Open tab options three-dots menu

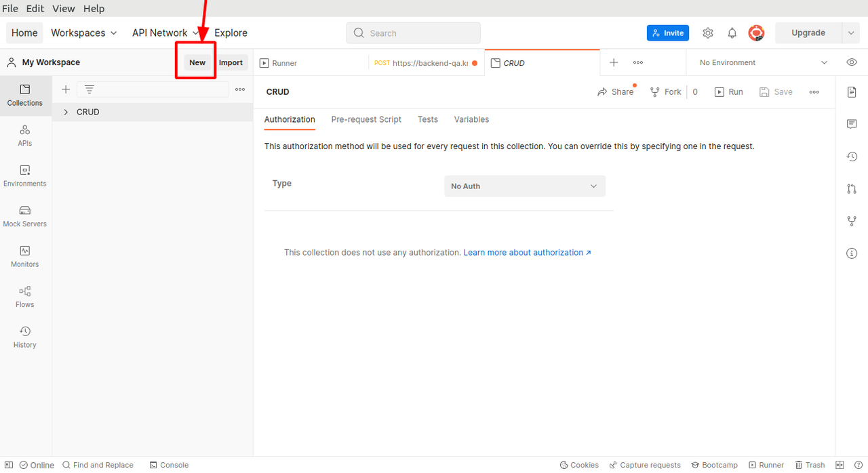coord(638,62)
